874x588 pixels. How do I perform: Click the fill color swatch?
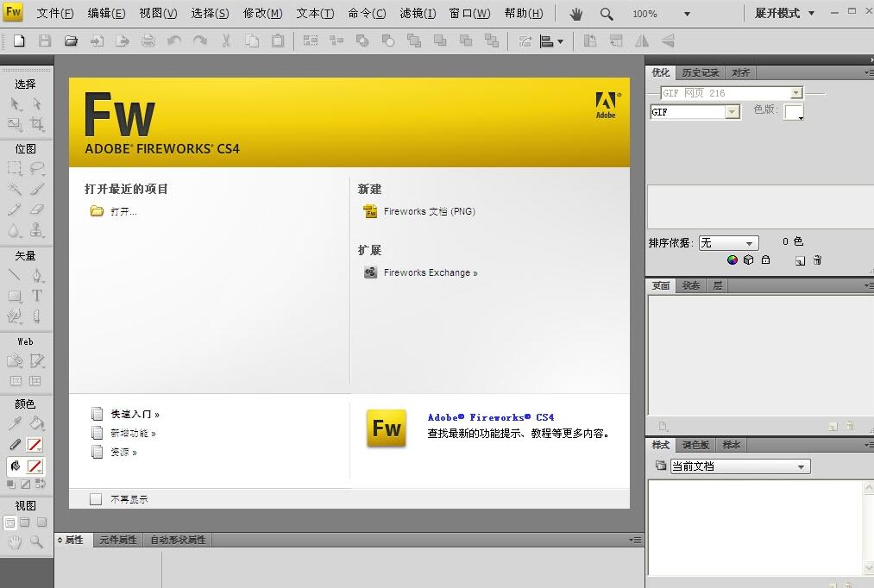pos(35,466)
